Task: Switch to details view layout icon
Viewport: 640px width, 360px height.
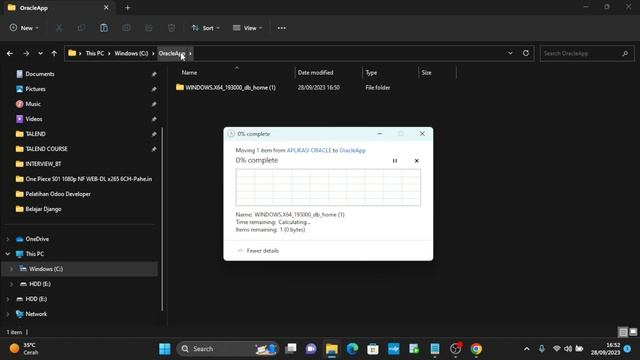Action: 623,332
